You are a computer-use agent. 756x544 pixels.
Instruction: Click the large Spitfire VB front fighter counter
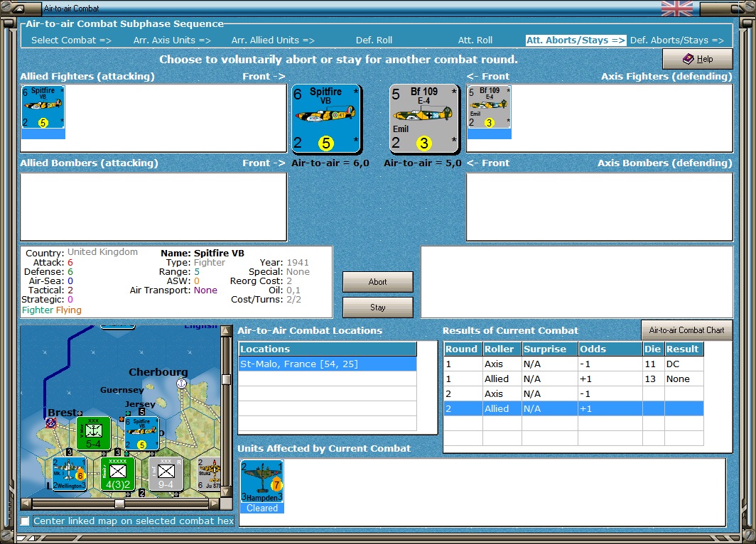326,119
